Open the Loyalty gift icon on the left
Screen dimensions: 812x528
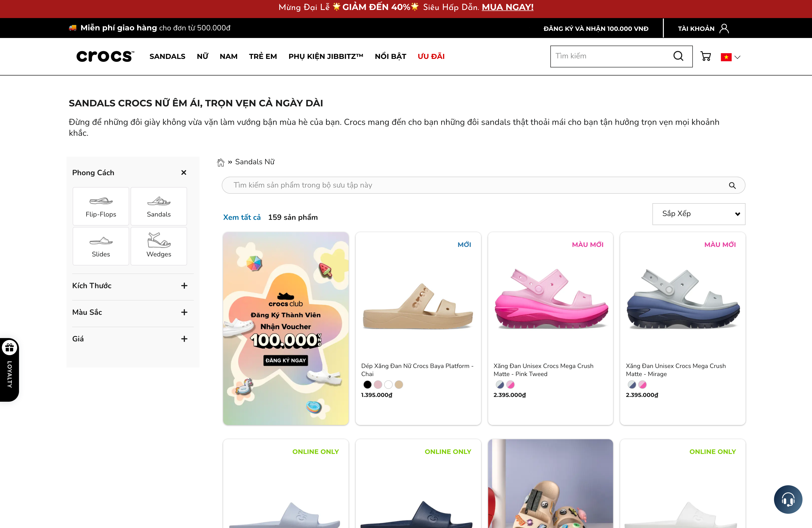click(9, 347)
